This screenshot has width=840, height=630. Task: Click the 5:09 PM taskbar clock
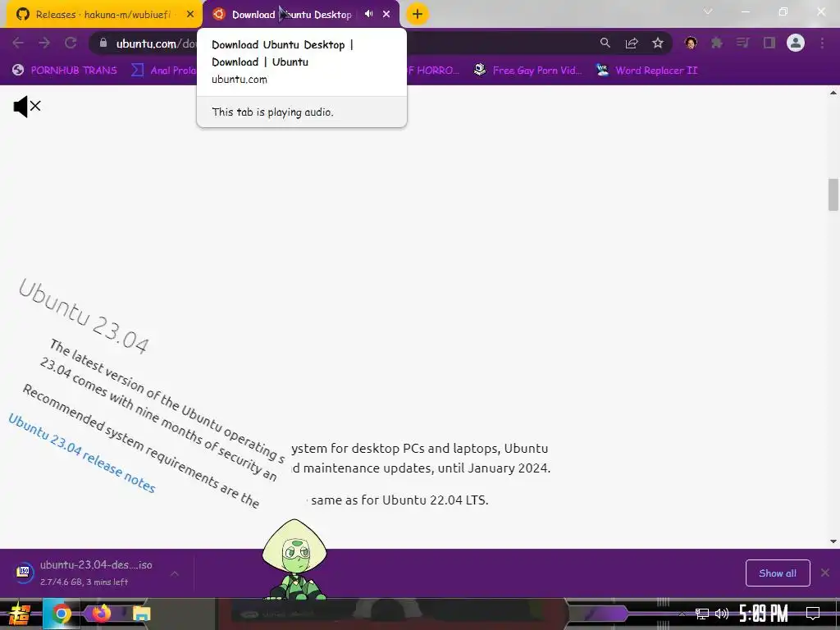764,614
